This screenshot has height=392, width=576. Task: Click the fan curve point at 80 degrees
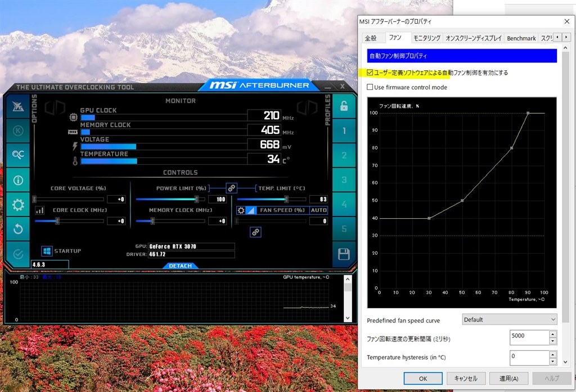512,148
